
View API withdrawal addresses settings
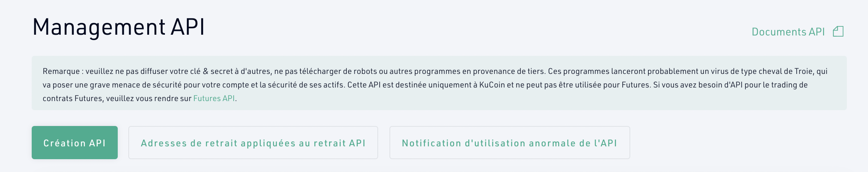253,143
